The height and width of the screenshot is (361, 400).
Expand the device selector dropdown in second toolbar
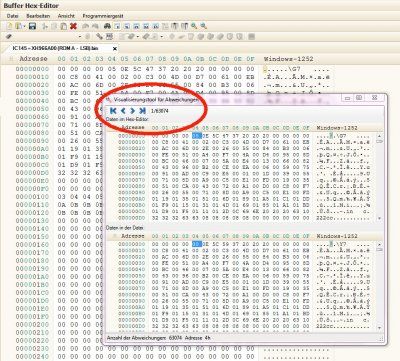pos(80,36)
